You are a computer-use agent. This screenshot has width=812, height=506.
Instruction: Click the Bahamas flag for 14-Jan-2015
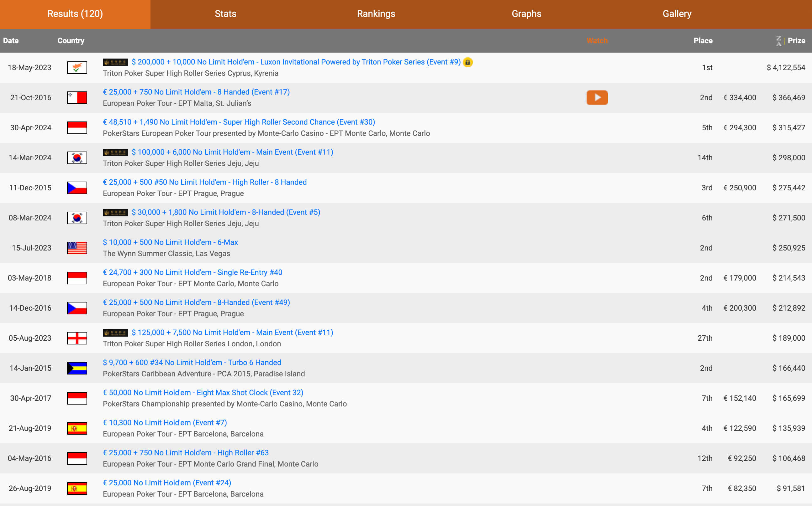[x=77, y=368]
